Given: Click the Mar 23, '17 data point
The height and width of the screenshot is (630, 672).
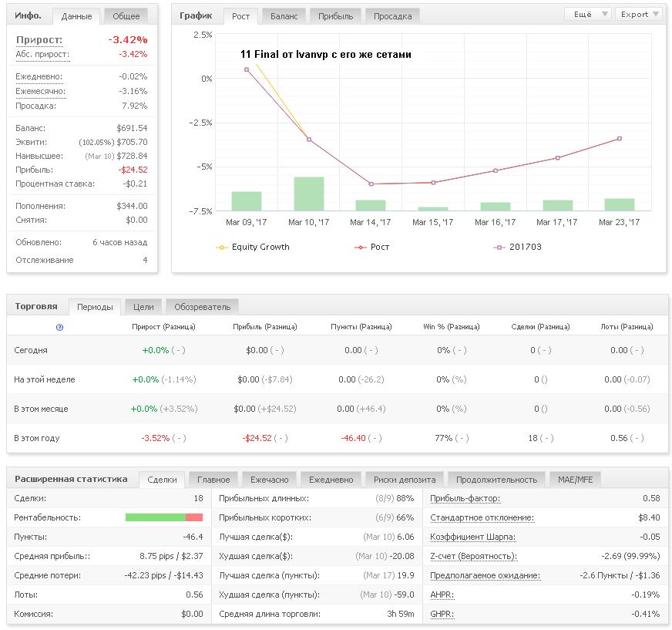Looking at the screenshot, I should [620, 139].
